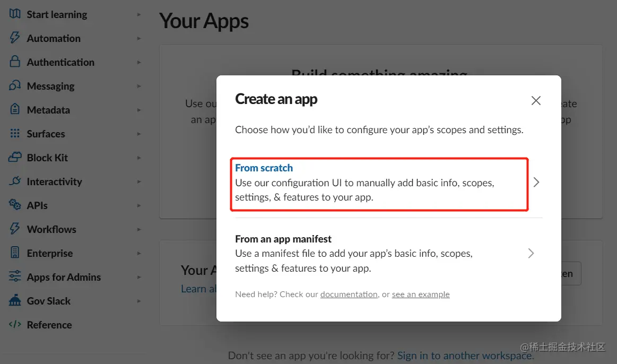Expand the Enterprise section arrow

[x=139, y=253]
